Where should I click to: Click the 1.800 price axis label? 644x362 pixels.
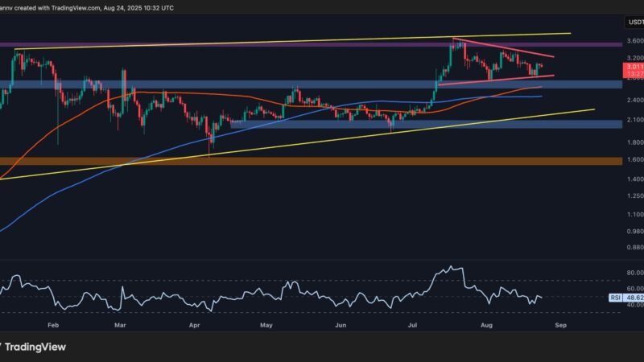click(x=635, y=142)
